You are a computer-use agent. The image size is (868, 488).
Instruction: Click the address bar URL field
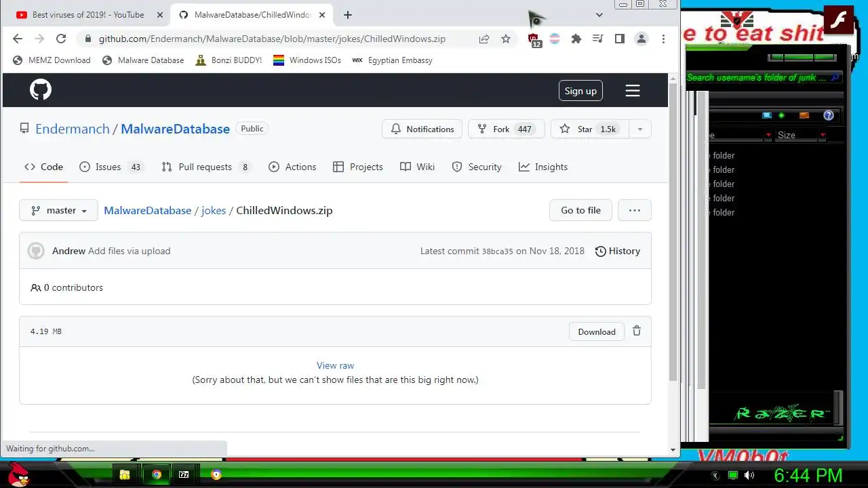click(272, 39)
